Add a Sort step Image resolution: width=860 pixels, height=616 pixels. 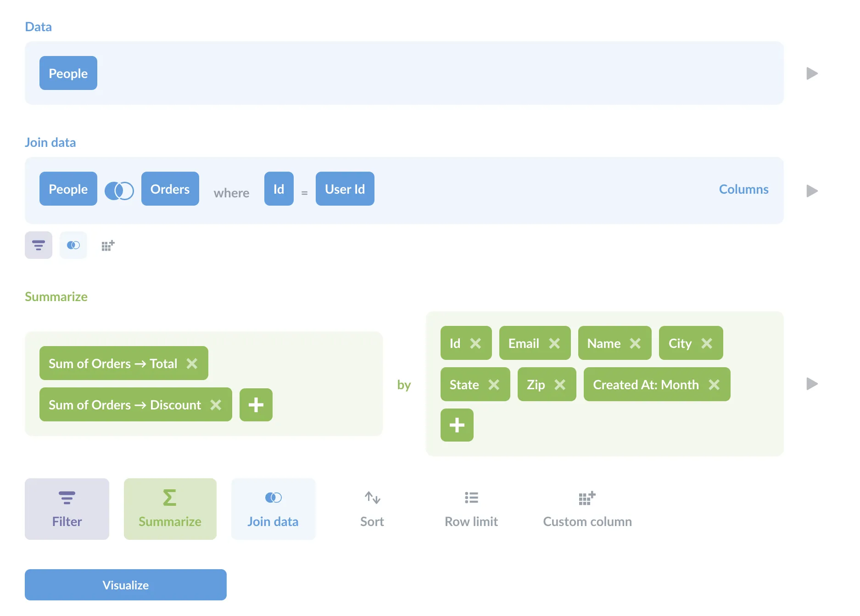372,509
